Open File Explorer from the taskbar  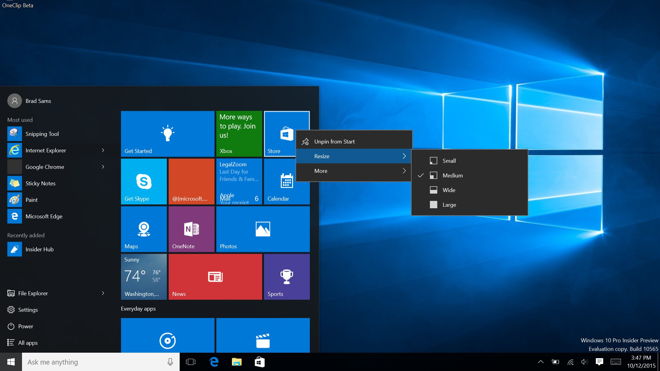point(237,362)
